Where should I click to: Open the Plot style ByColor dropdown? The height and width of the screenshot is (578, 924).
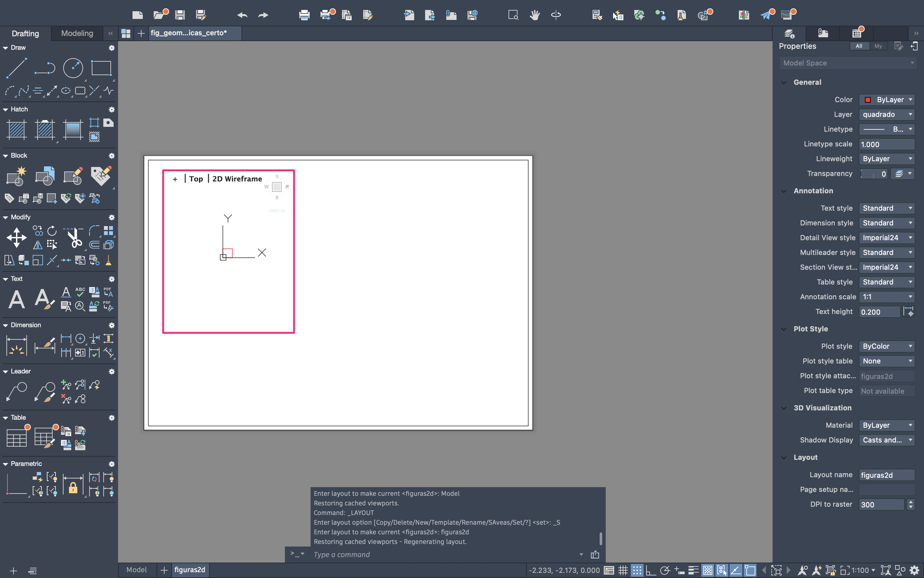[886, 346]
